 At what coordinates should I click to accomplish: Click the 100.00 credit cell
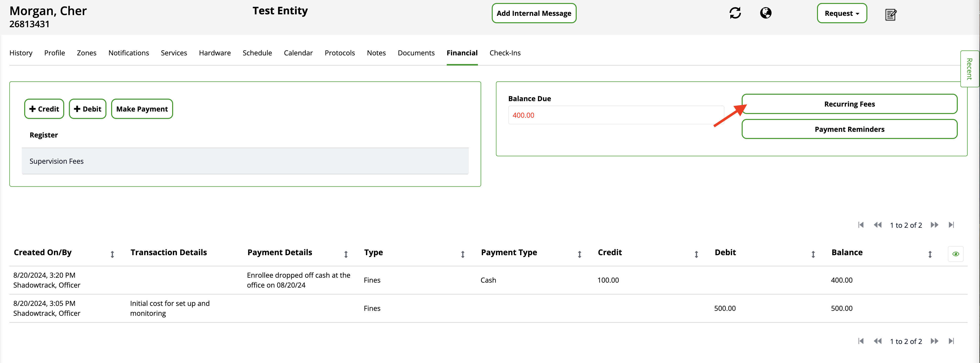coord(608,280)
